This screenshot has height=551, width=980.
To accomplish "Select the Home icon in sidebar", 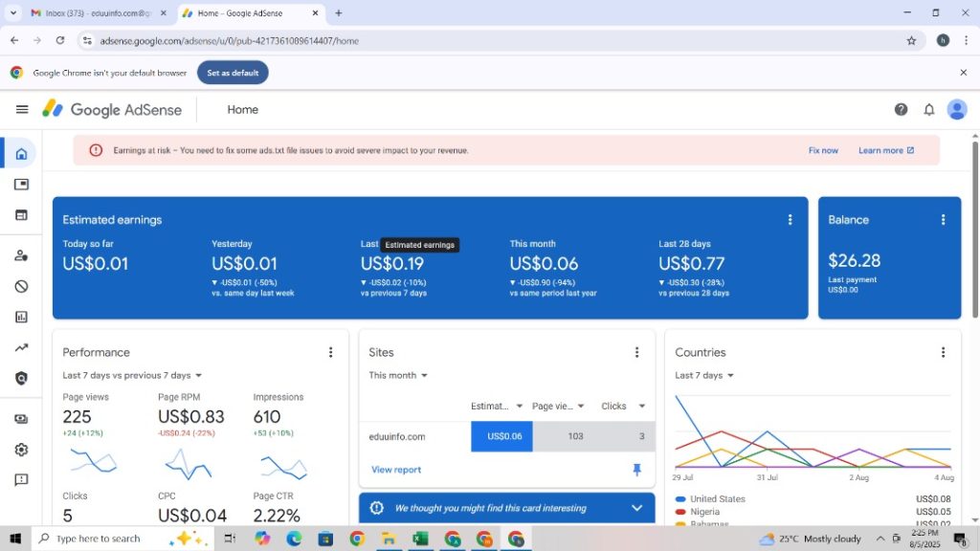I will point(21,154).
